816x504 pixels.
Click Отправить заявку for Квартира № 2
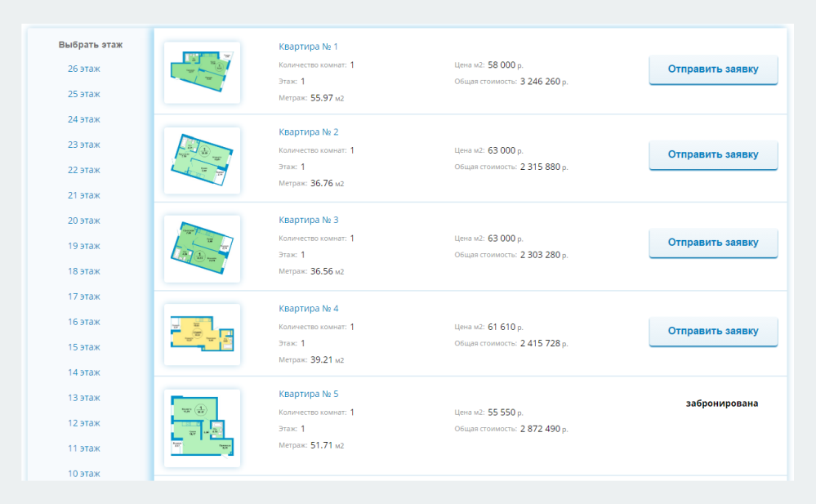(713, 154)
